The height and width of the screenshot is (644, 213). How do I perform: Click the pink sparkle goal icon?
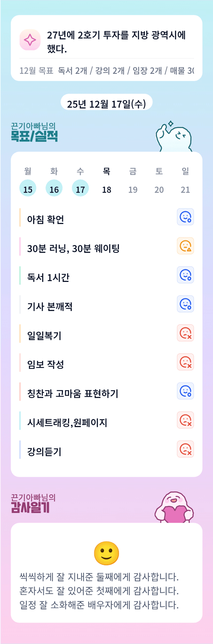click(30, 40)
